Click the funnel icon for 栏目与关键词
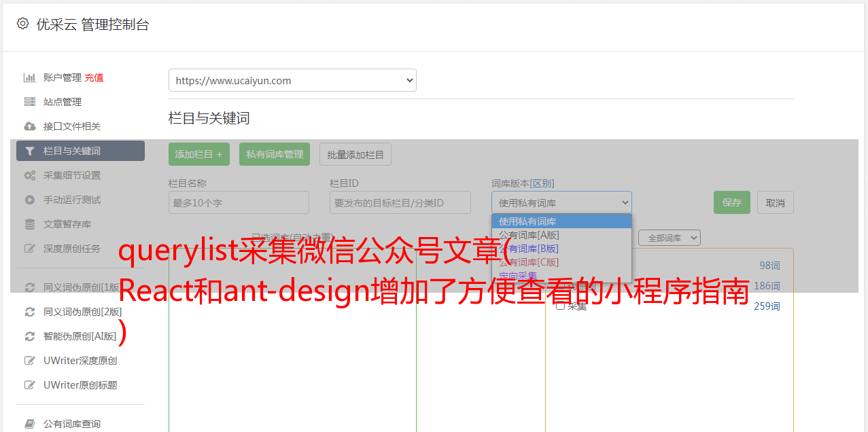This screenshot has width=868, height=432. (30, 151)
